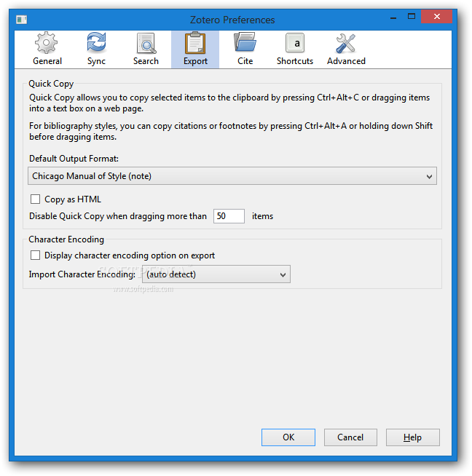Click the Default Output Format label

pos(74,159)
